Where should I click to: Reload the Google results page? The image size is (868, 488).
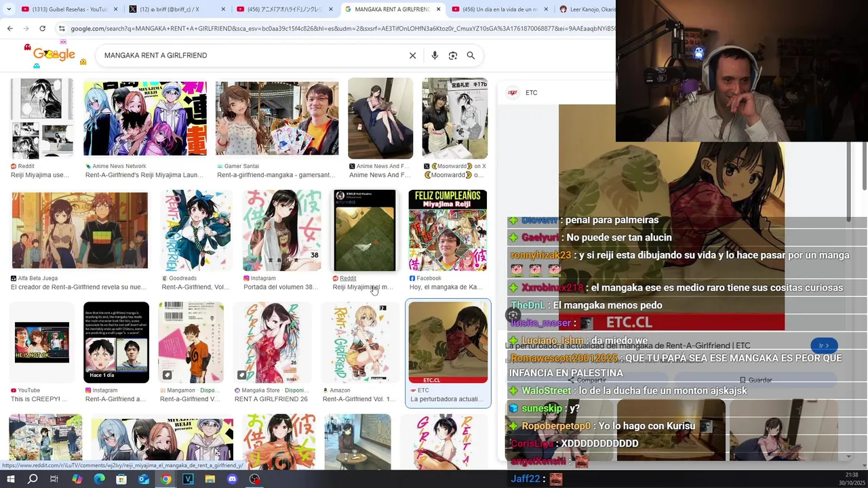point(42,28)
